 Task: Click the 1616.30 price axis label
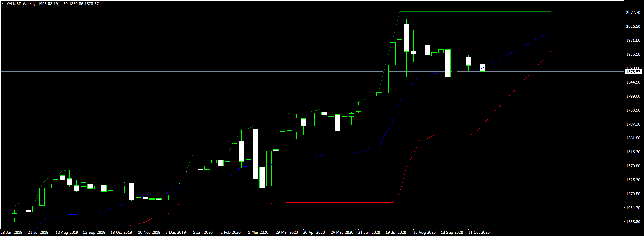tap(633, 152)
